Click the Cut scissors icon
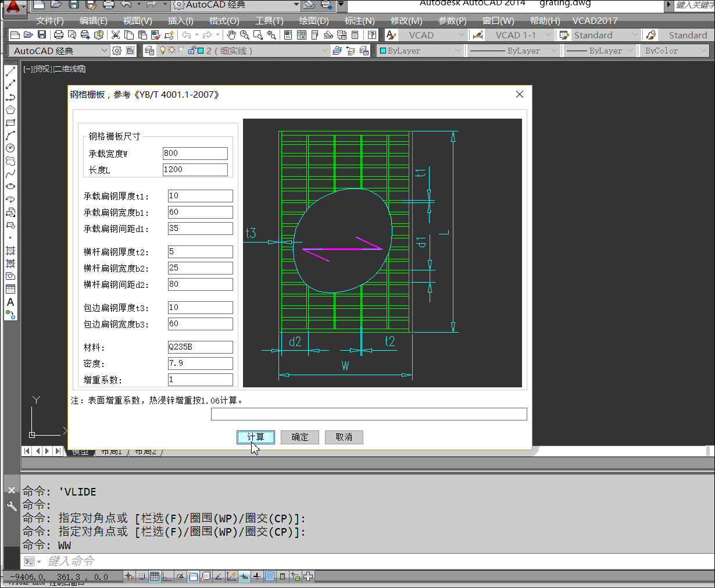The image size is (715, 588). click(x=116, y=35)
